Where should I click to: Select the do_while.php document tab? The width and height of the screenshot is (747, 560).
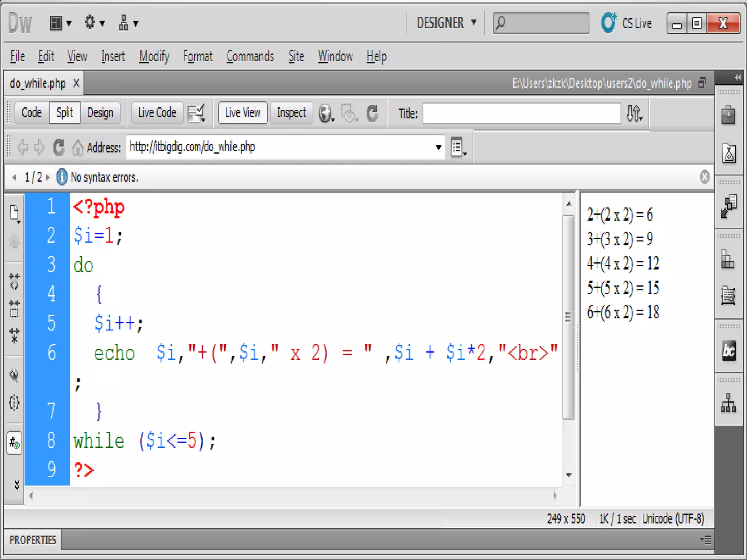tap(38, 83)
